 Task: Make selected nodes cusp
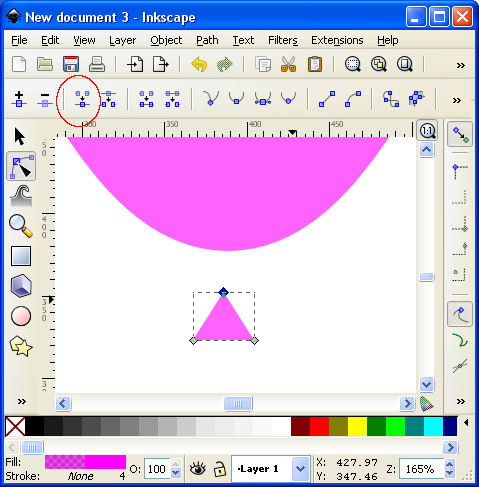(211, 98)
